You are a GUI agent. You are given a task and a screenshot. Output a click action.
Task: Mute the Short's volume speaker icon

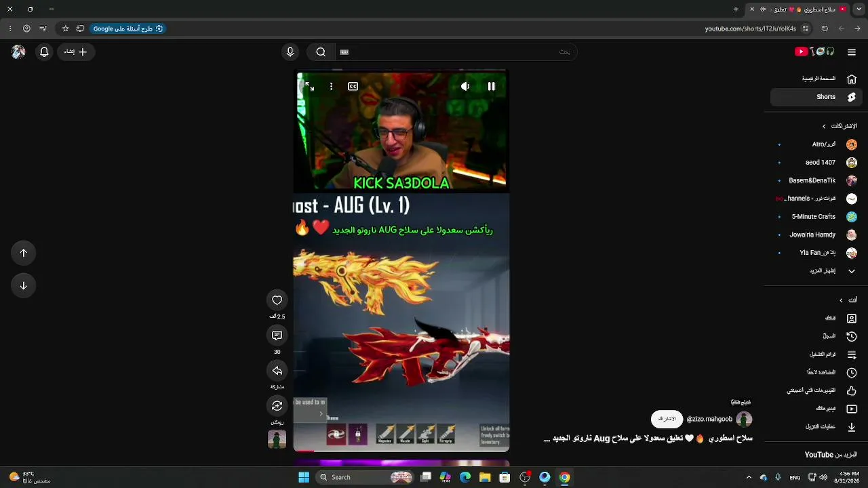pos(465,86)
